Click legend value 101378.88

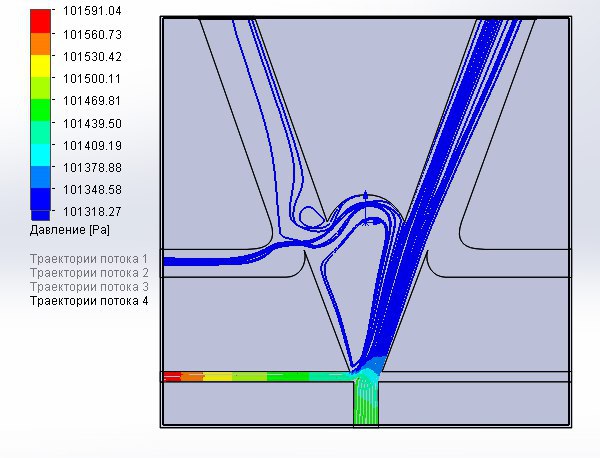(92, 168)
